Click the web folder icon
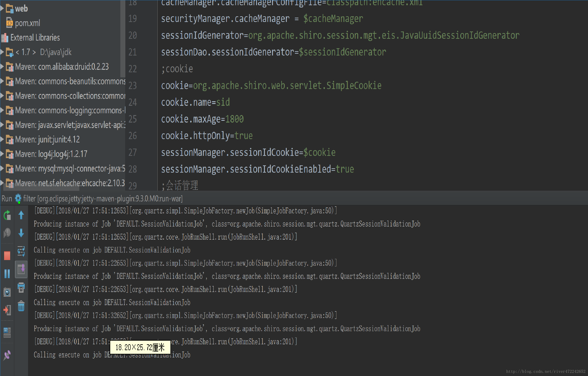 [x=10, y=9]
